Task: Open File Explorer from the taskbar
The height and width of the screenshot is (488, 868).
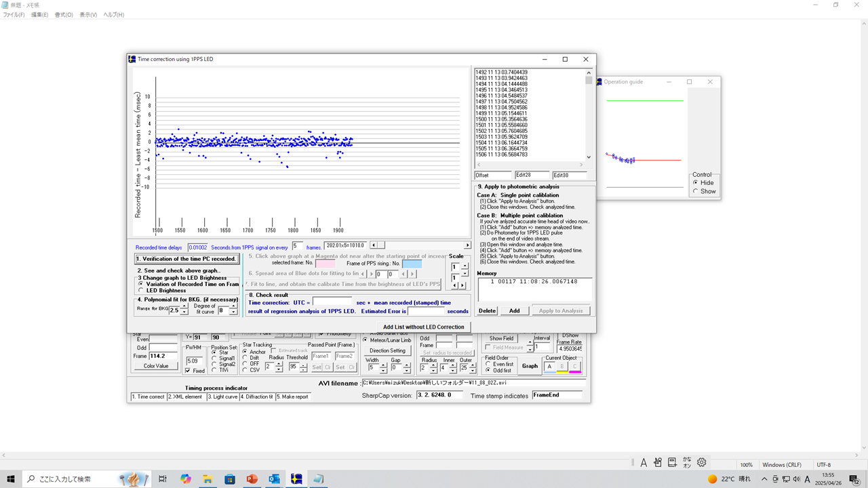Action: tap(208, 479)
